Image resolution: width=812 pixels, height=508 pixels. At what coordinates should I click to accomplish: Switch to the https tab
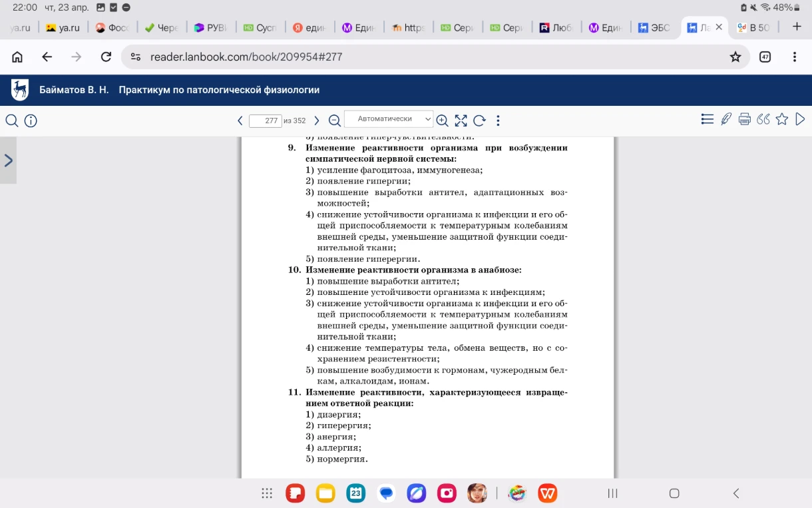coord(408,27)
